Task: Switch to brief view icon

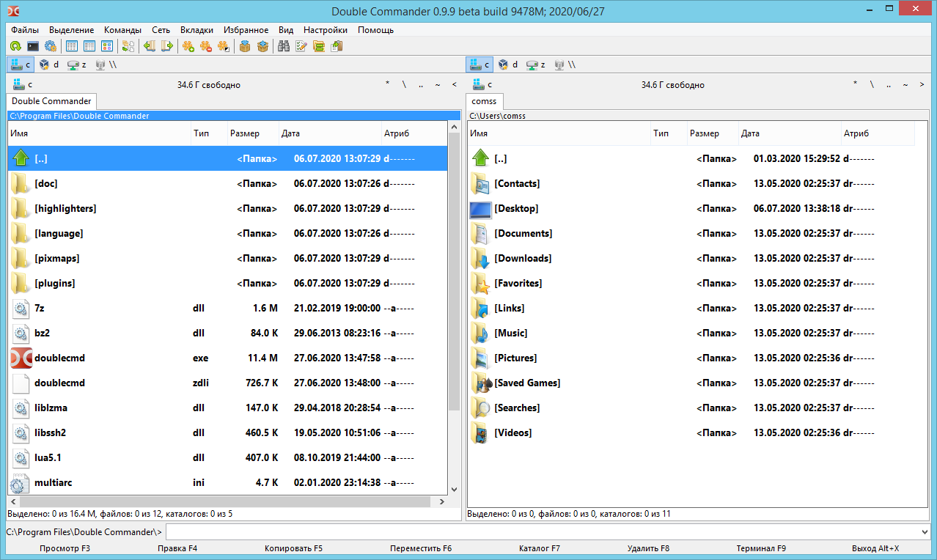Action: click(x=72, y=46)
